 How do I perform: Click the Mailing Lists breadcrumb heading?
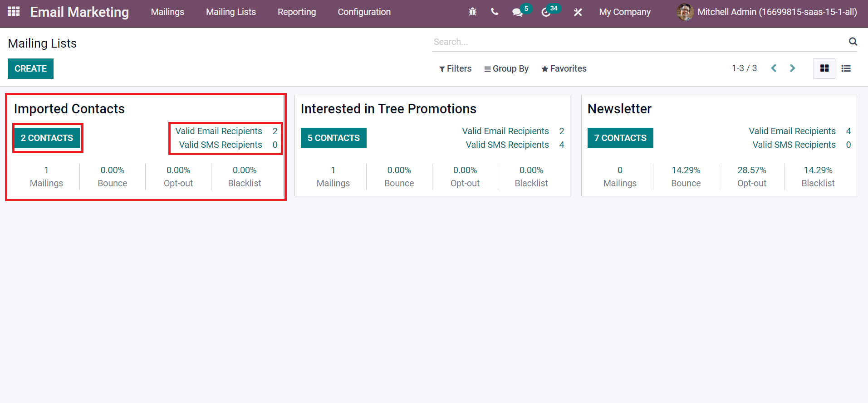point(42,44)
